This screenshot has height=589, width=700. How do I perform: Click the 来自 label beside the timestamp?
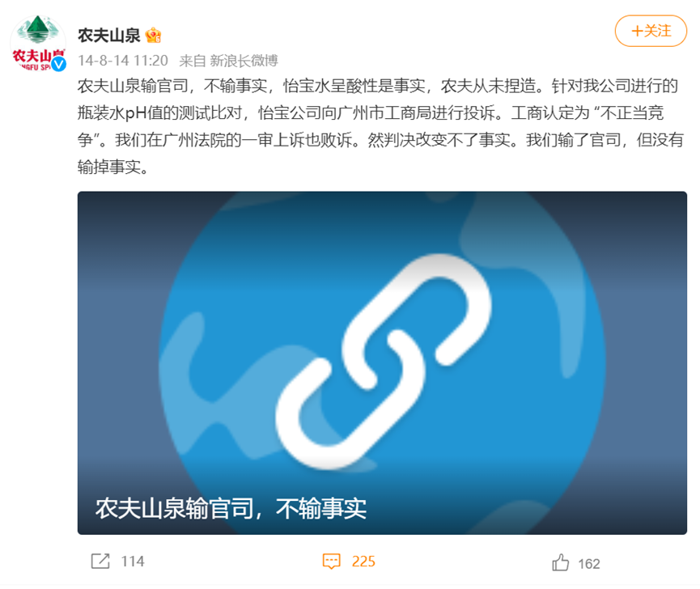click(193, 60)
